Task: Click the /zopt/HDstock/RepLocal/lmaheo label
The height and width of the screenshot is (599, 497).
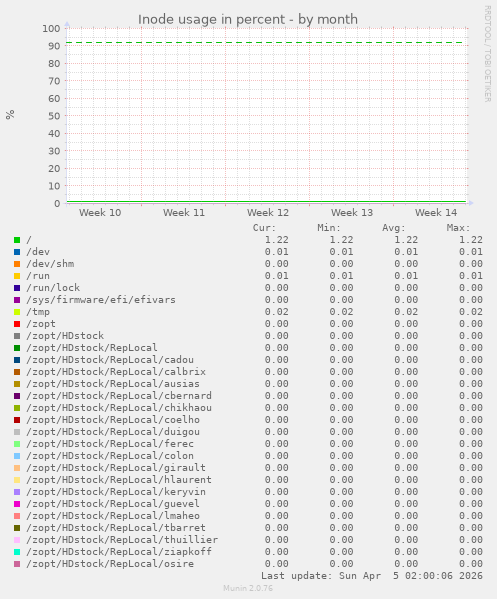Action: tap(113, 516)
